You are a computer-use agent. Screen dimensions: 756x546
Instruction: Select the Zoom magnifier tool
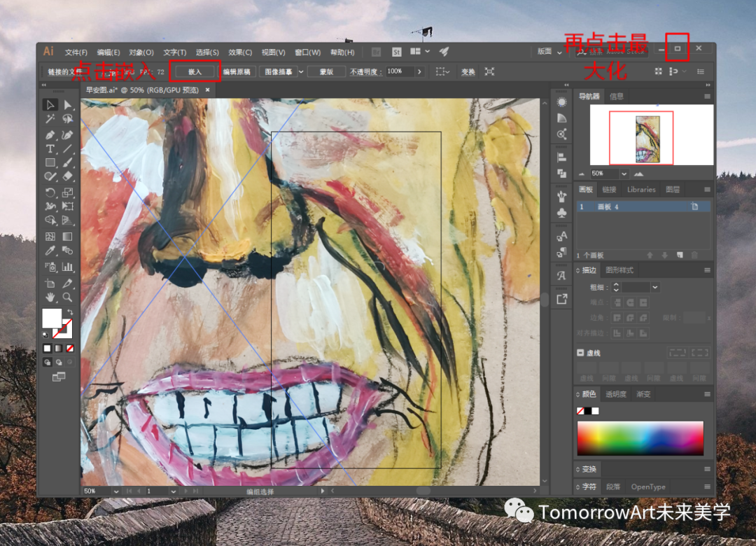67,297
